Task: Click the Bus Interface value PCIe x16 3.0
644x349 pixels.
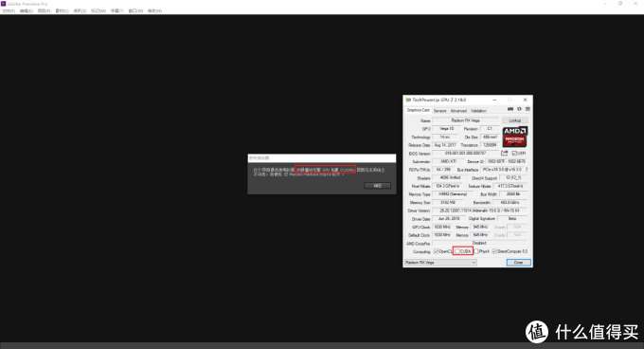Action: [502, 170]
